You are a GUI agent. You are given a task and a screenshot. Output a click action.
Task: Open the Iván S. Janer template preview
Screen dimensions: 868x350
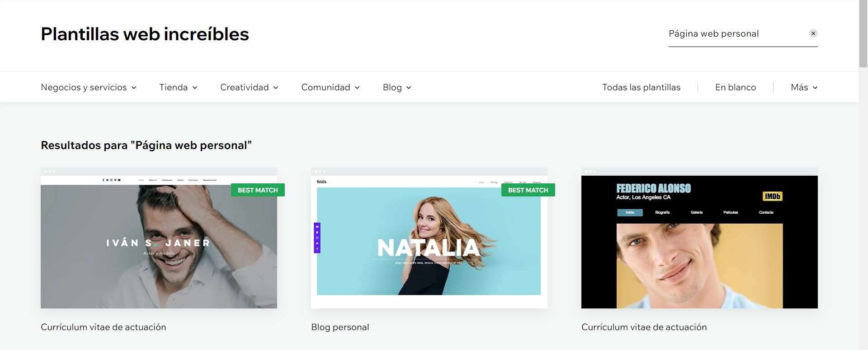(x=159, y=238)
